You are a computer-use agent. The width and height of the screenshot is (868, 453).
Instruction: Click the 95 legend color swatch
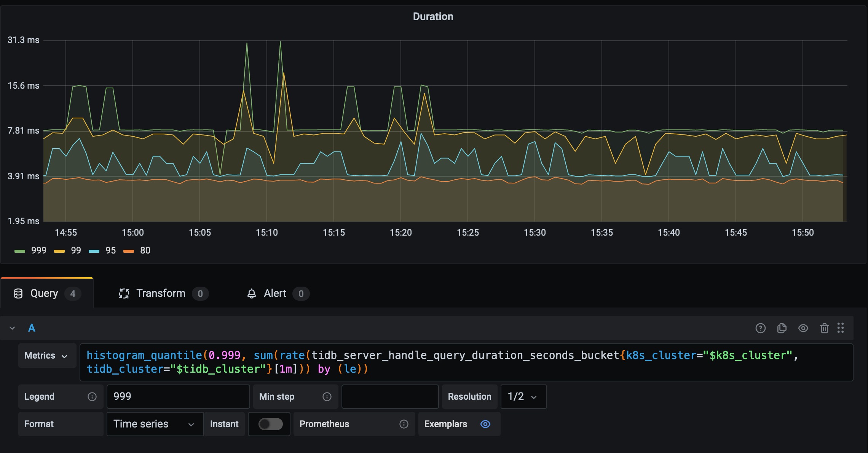point(94,251)
